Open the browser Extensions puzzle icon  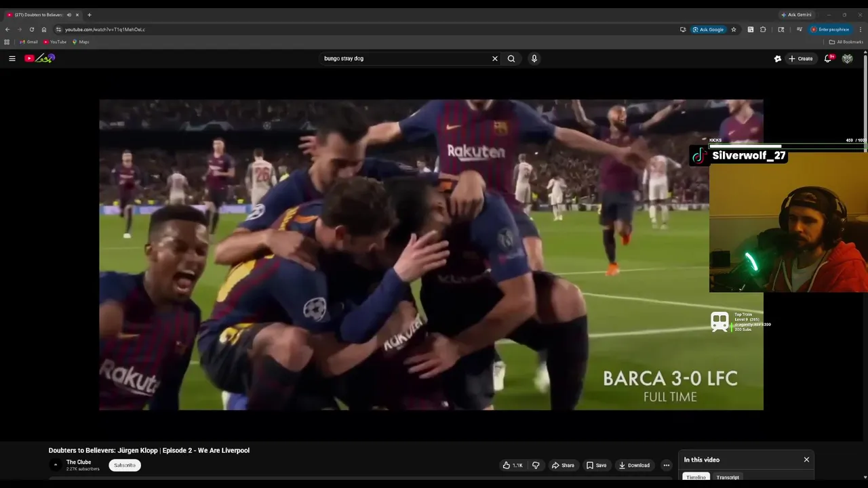pyautogui.click(x=763, y=29)
